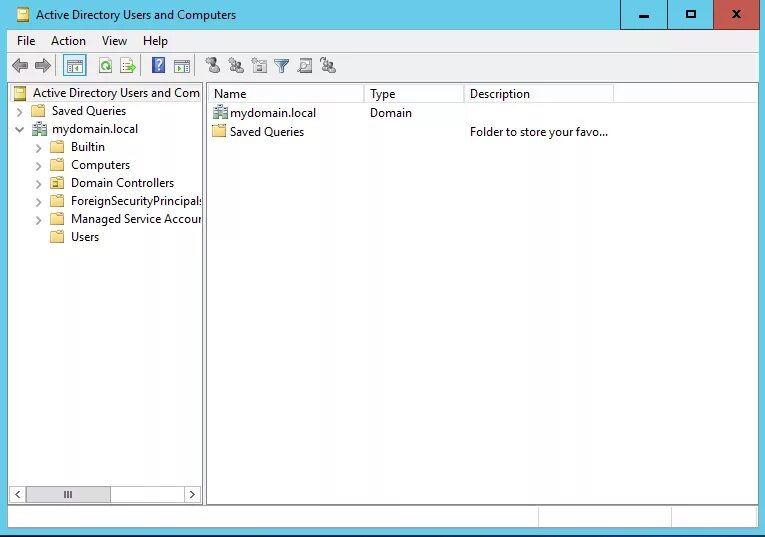Open filter options via funnel icon
765x537 pixels.
coord(282,65)
